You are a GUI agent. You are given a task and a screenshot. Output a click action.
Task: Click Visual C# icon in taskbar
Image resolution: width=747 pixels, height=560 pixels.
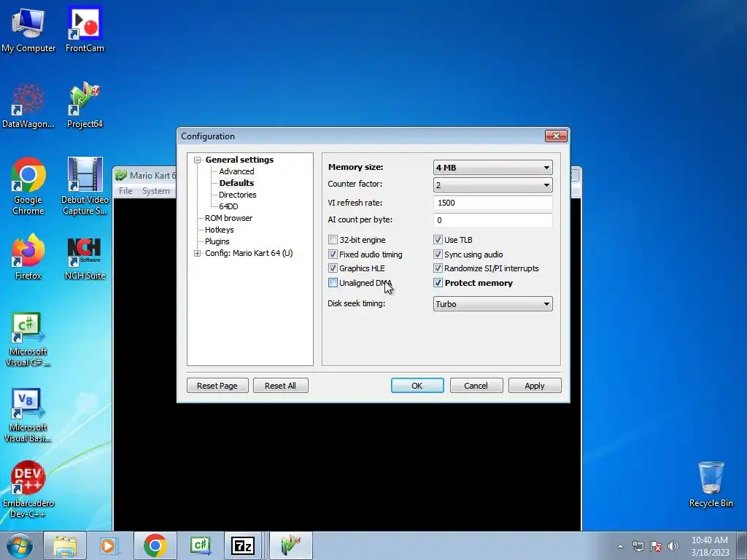[200, 545]
